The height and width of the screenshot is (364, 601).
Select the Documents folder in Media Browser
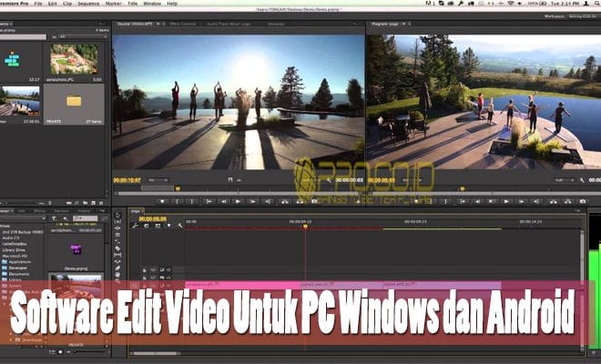[x=19, y=274]
